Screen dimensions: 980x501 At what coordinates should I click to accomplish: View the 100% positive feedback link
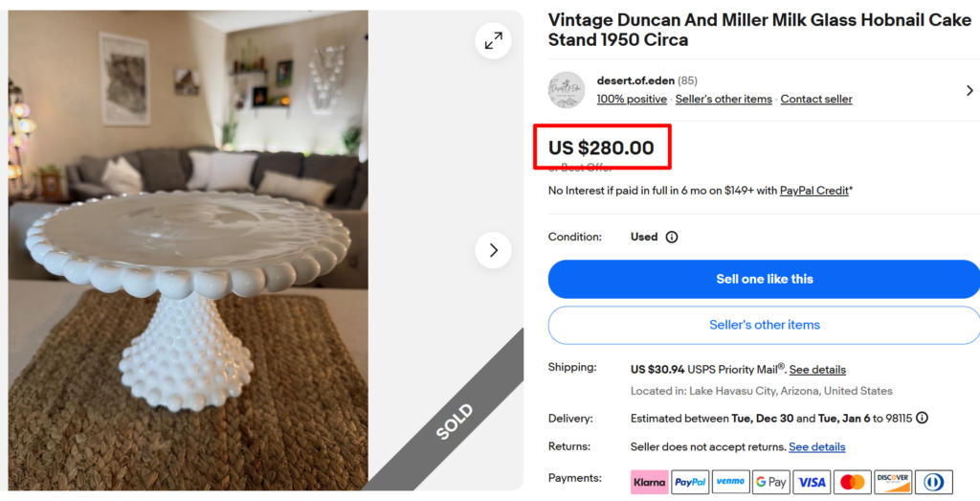click(632, 100)
